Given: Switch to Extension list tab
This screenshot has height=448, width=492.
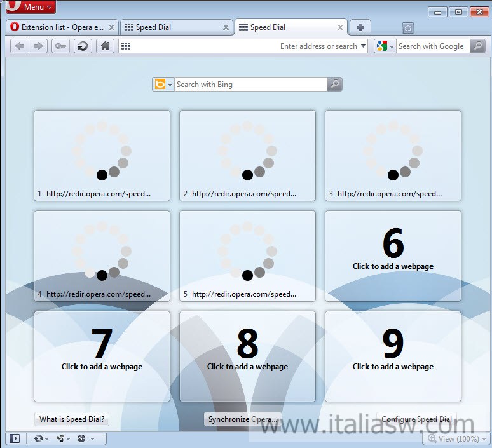Looking at the screenshot, I should (62, 27).
